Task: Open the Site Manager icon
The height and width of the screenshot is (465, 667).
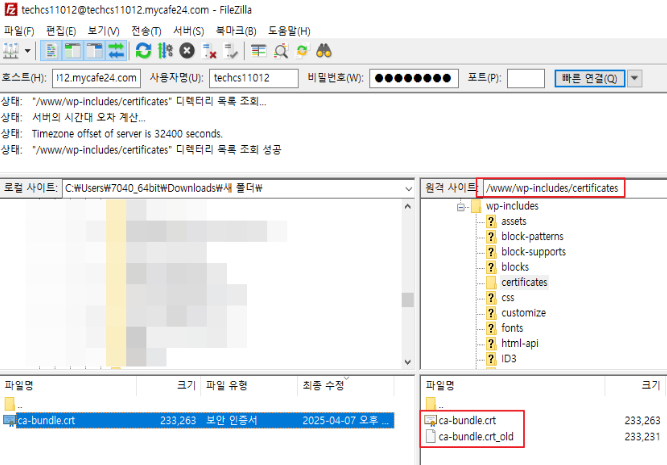Action: coord(11,51)
